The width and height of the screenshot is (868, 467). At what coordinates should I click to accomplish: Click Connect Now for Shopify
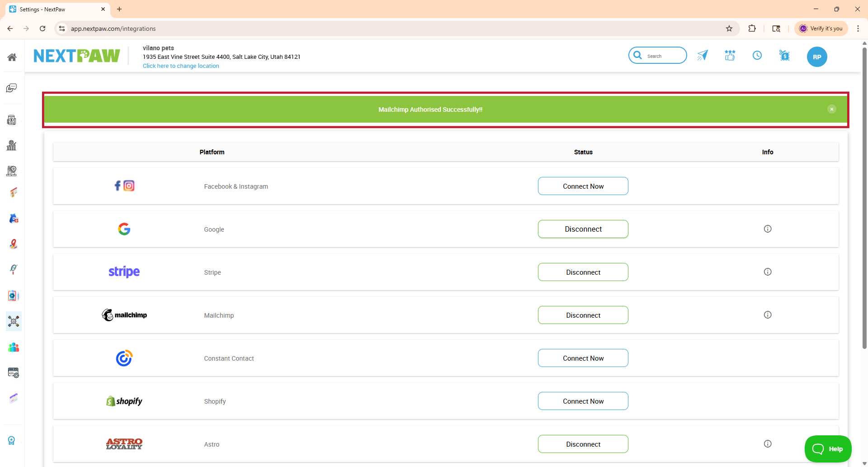(x=583, y=401)
